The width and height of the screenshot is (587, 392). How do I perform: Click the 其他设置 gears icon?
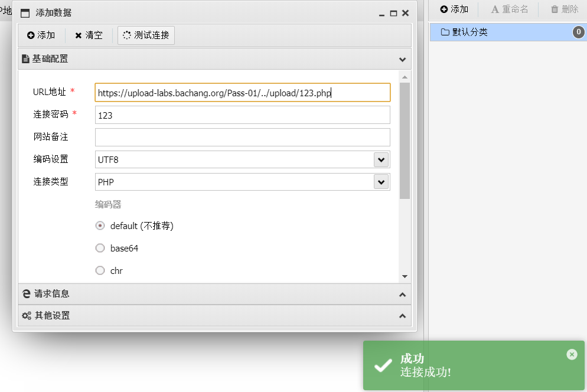click(27, 316)
